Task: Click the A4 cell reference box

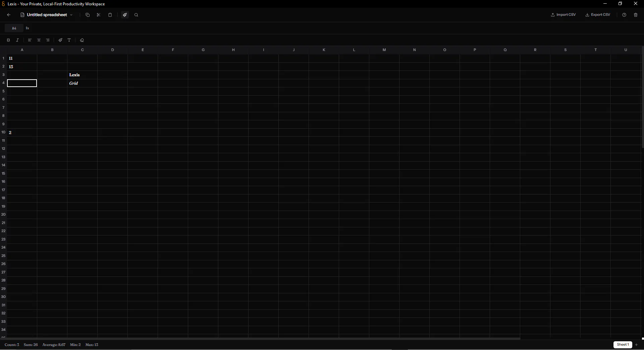Action: (14, 28)
